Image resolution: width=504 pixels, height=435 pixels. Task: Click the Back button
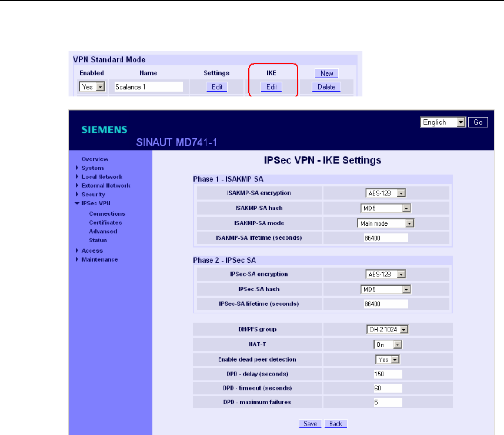pyautogui.click(x=336, y=424)
